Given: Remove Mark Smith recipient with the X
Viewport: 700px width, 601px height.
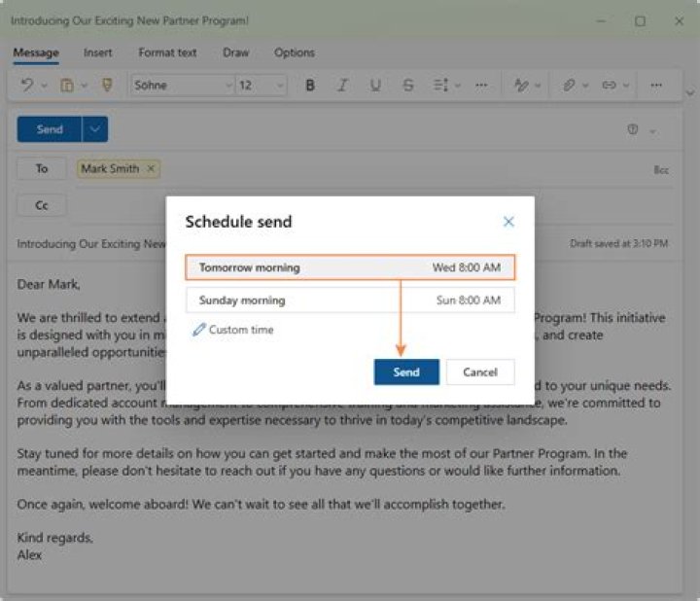Looking at the screenshot, I should tap(151, 168).
